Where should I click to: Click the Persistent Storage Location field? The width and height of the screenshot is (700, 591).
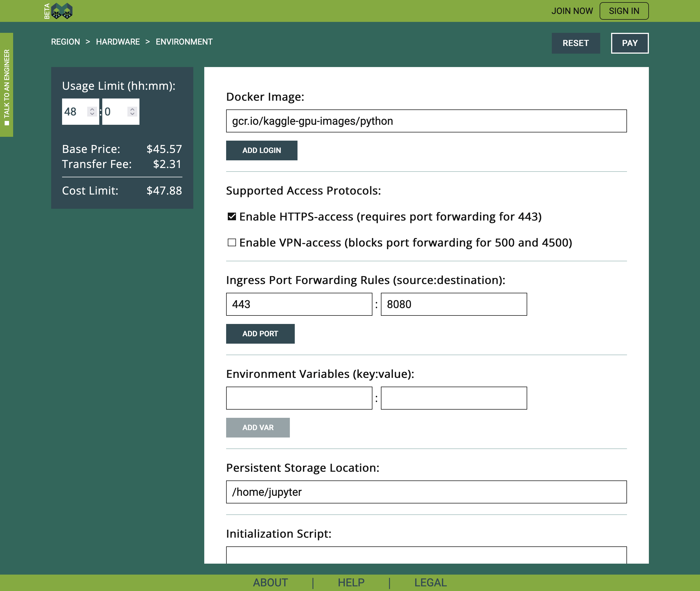coord(426,492)
